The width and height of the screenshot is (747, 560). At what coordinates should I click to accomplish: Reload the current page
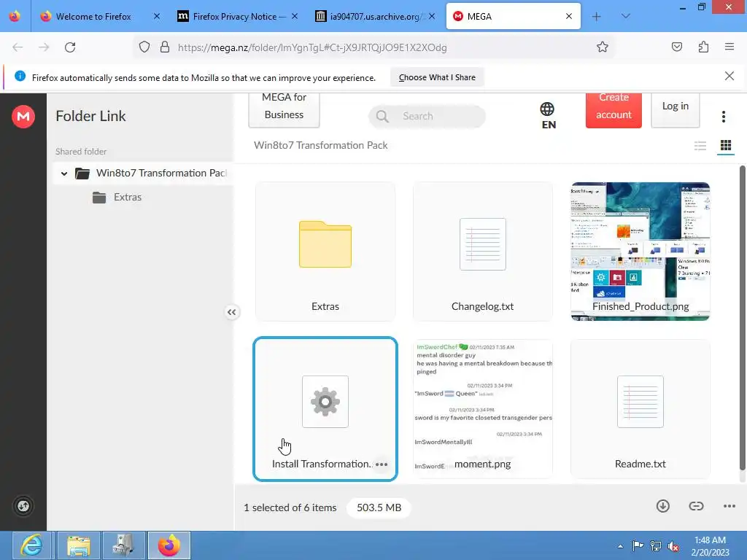click(70, 47)
